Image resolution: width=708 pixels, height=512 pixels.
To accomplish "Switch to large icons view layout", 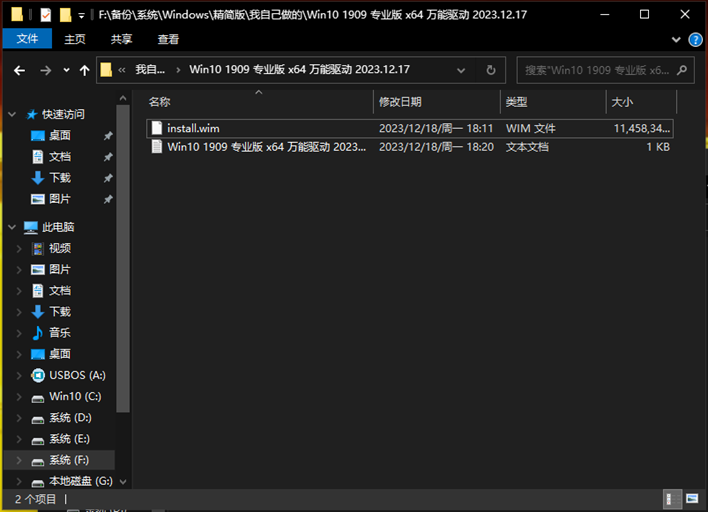I will point(691,498).
